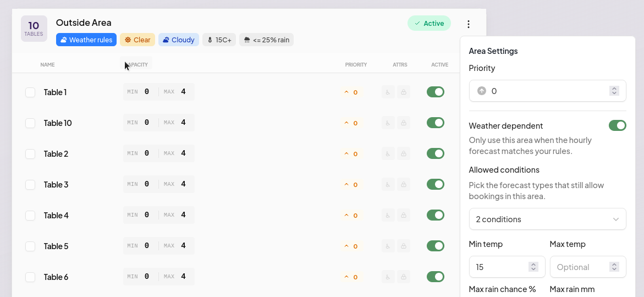This screenshot has width=644, height=297.
Task: Toggle the active switch for Table 4
Action: pos(436,215)
